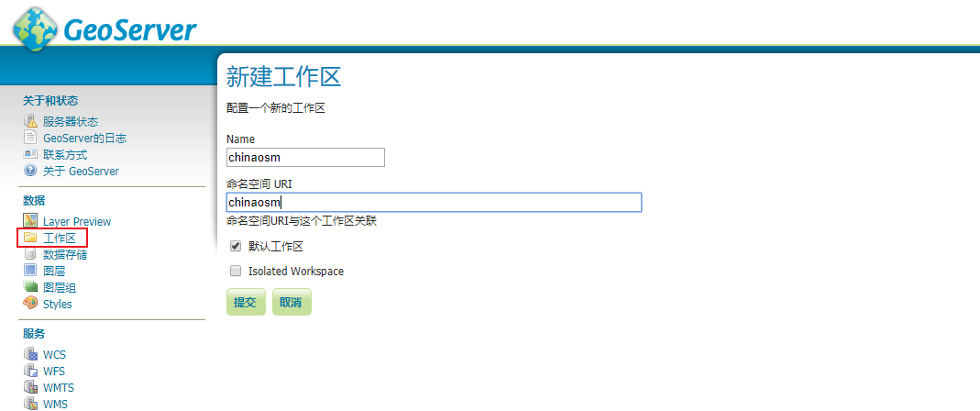Open the 数据存储 stores link
The image size is (980, 411).
point(65,255)
